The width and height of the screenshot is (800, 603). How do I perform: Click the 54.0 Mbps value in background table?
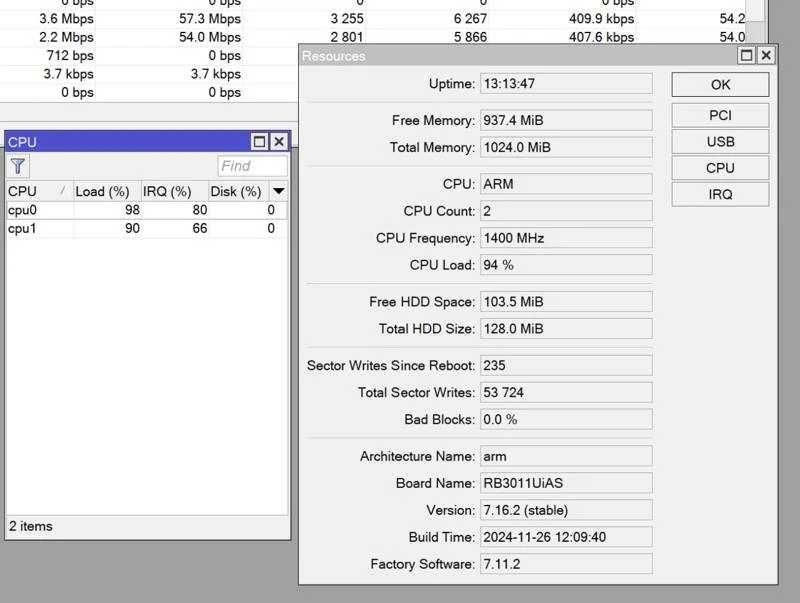pos(210,37)
